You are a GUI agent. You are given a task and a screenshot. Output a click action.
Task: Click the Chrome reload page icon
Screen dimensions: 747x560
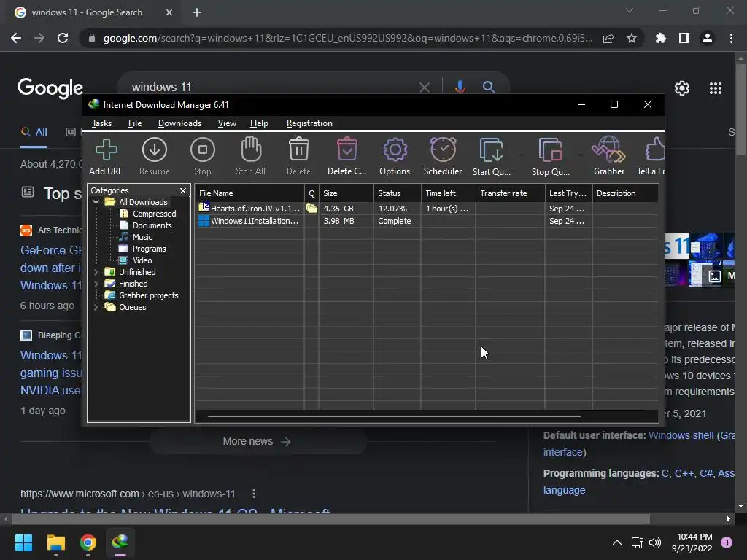pos(63,38)
